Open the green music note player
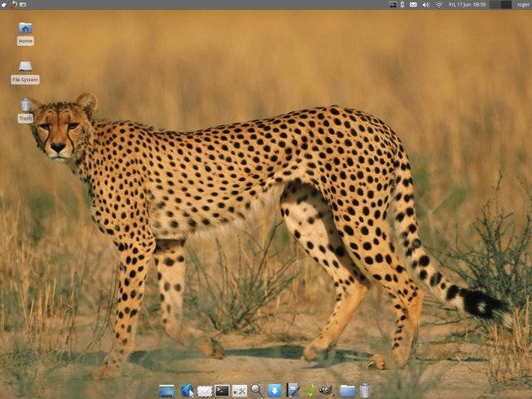 point(309,391)
